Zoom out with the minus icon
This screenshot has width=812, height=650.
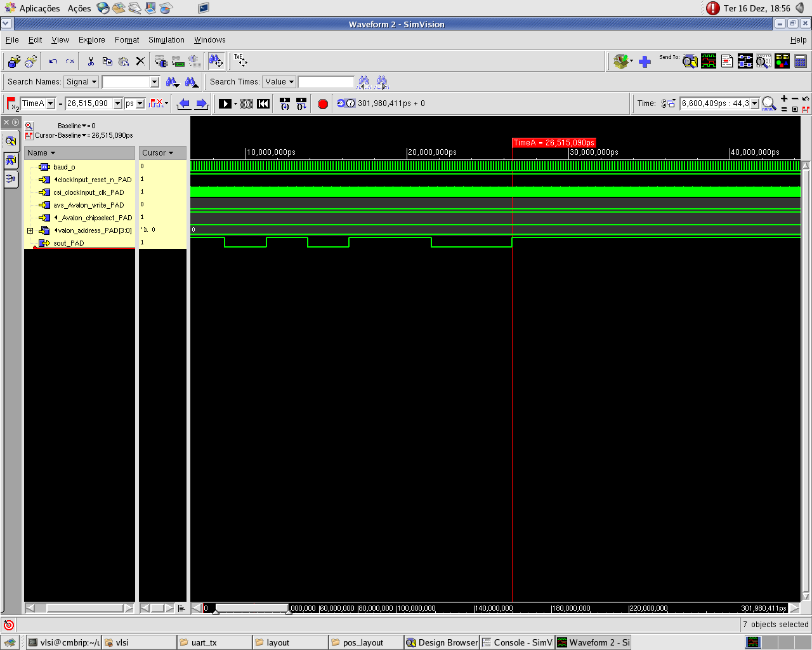coord(795,98)
